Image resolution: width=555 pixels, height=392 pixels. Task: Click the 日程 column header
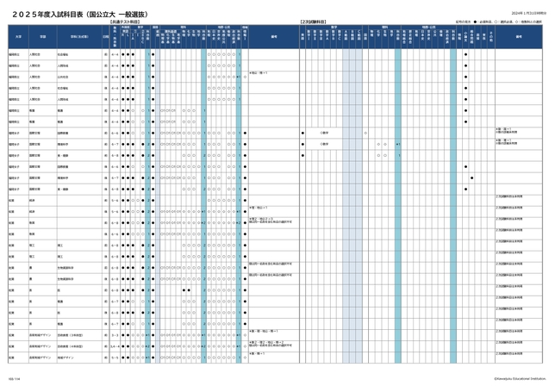(105, 37)
